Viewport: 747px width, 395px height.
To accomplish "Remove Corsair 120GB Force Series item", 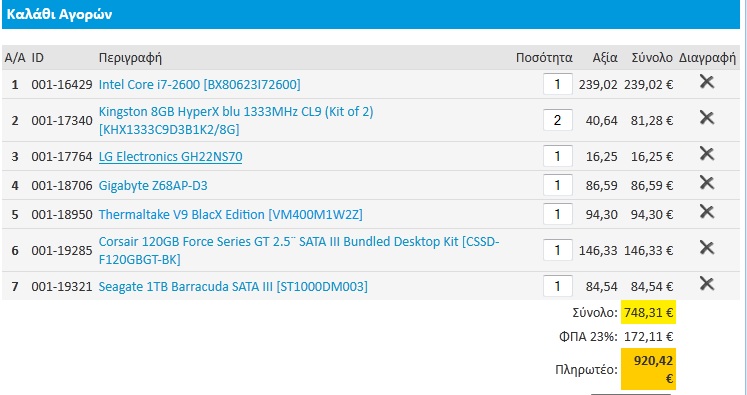I will pyautogui.click(x=707, y=247).
